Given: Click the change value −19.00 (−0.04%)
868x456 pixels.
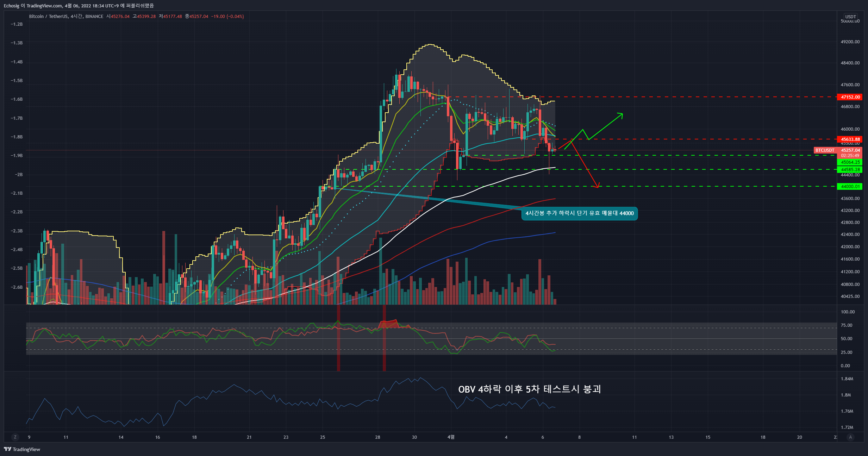Looking at the screenshot, I should pos(227,17).
